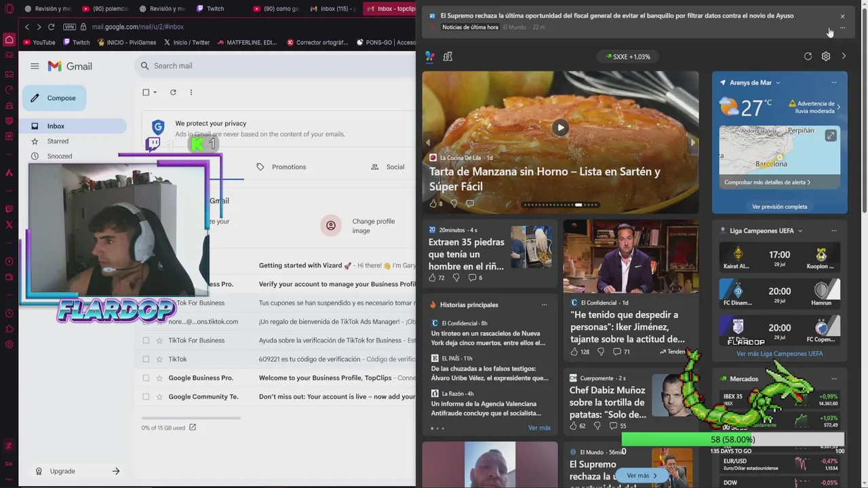Image resolution: width=868 pixels, height=488 pixels.
Task: Open Liga Campeones widget three-dot menu
Action: point(834,231)
